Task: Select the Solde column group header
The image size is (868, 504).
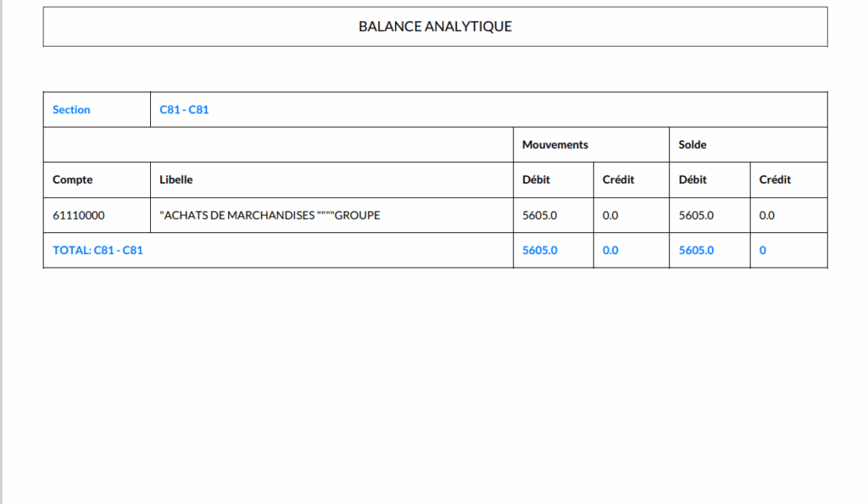Action: 693,145
